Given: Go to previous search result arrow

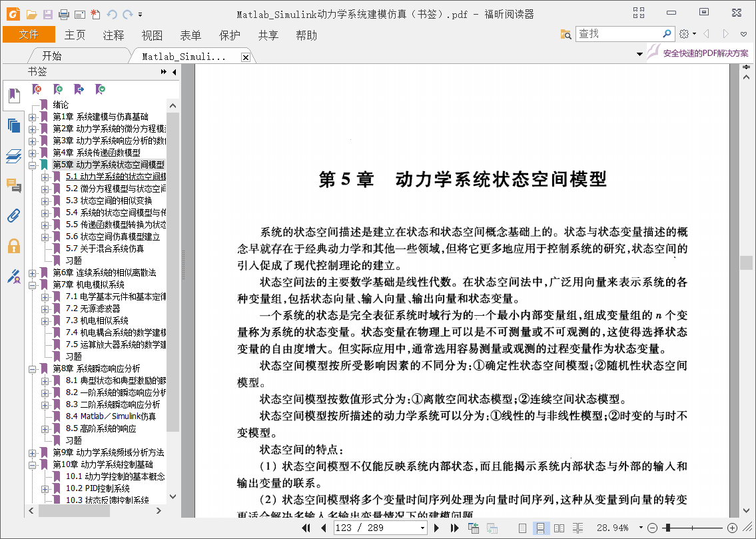Looking at the screenshot, I should pyautogui.click(x=706, y=34).
